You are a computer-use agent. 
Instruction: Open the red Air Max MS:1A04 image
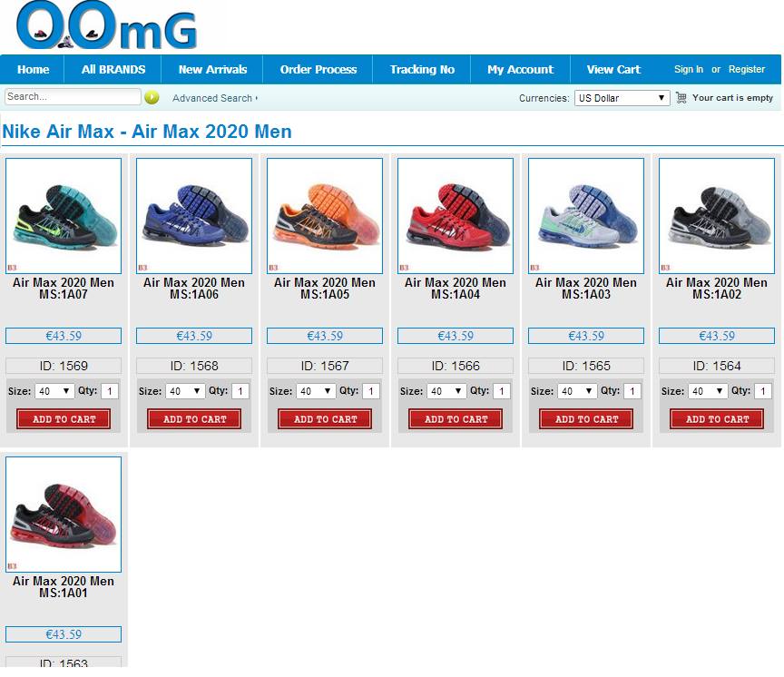point(456,216)
